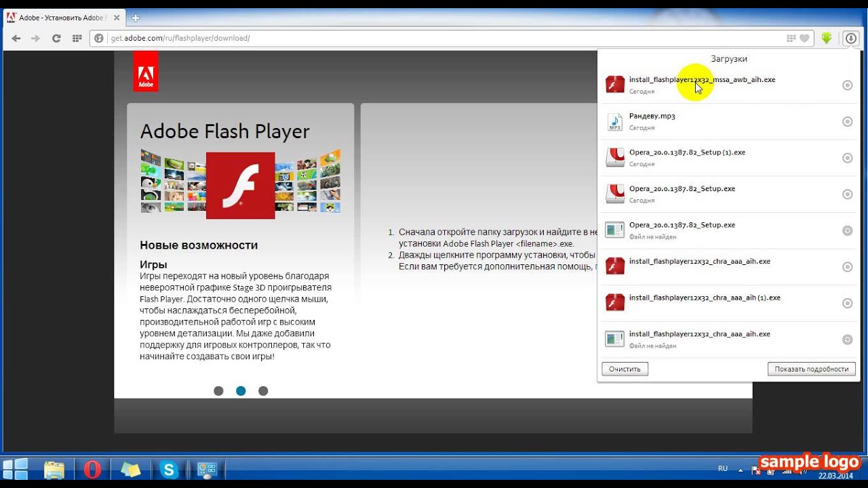This screenshot has height=488, width=868.
Task: Click the RU language indicator
Action: 723,468
